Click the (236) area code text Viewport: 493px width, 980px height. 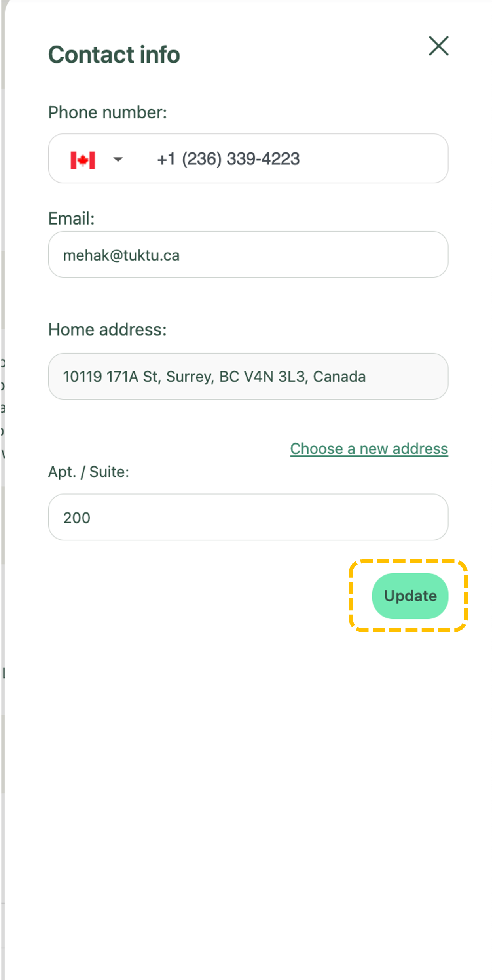[x=202, y=159]
